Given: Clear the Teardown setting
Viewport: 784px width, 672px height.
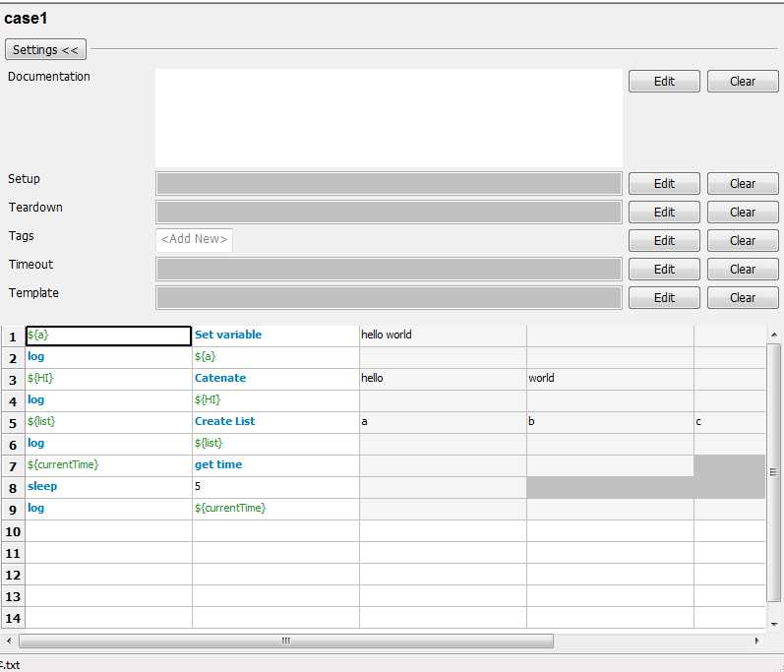Looking at the screenshot, I should click(x=743, y=212).
